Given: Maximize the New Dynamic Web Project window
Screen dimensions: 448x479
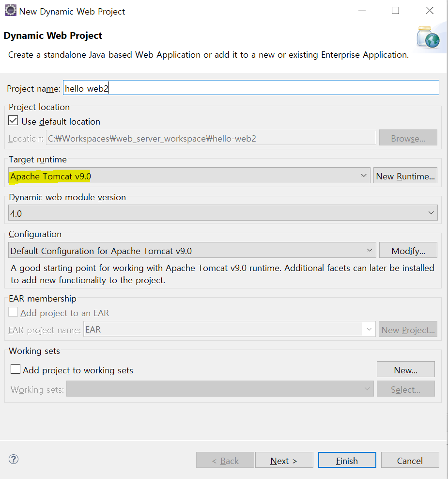Looking at the screenshot, I should (x=395, y=10).
